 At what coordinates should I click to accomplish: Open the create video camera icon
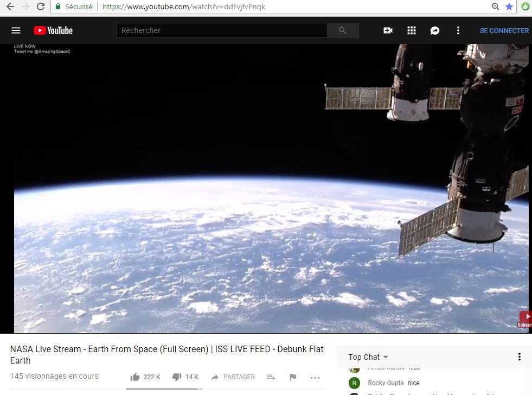point(388,30)
